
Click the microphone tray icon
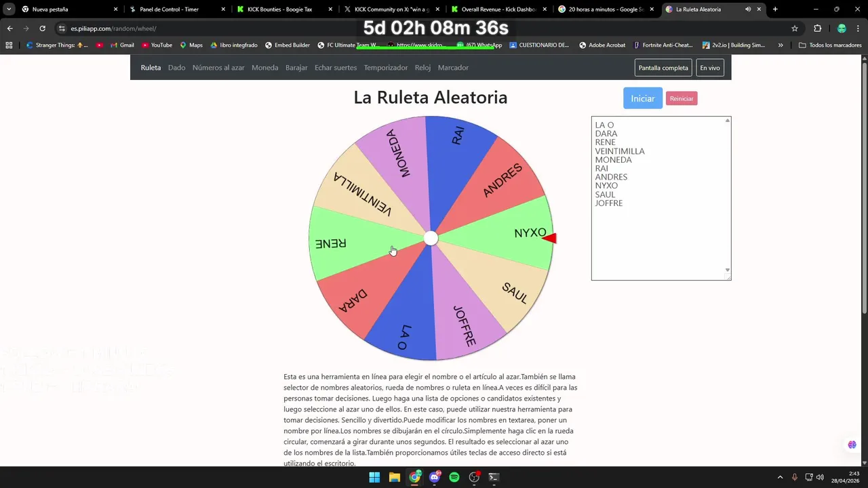794,477
